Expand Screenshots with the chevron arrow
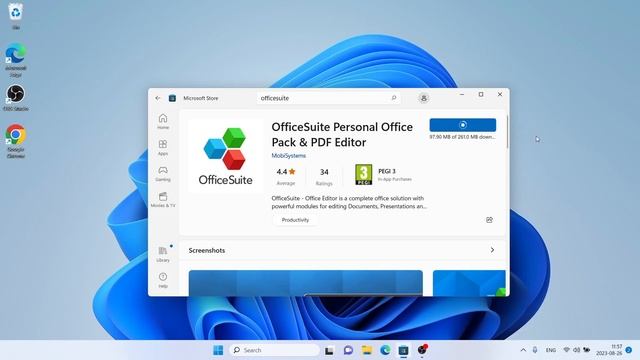 (492, 250)
